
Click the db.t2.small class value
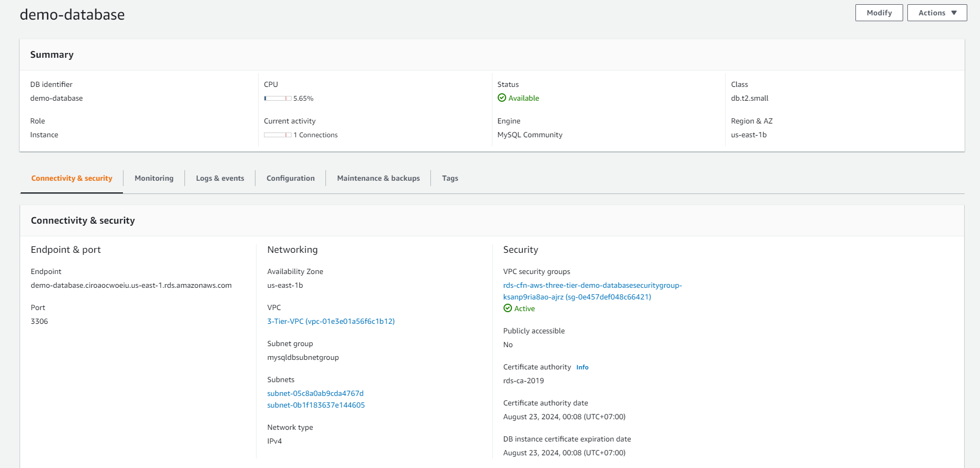pos(749,98)
